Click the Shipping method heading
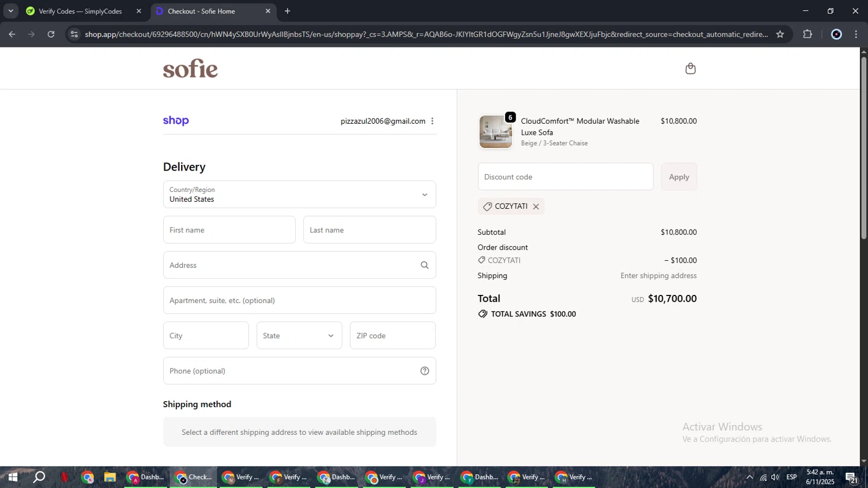This screenshot has height=488, width=868. tap(197, 404)
